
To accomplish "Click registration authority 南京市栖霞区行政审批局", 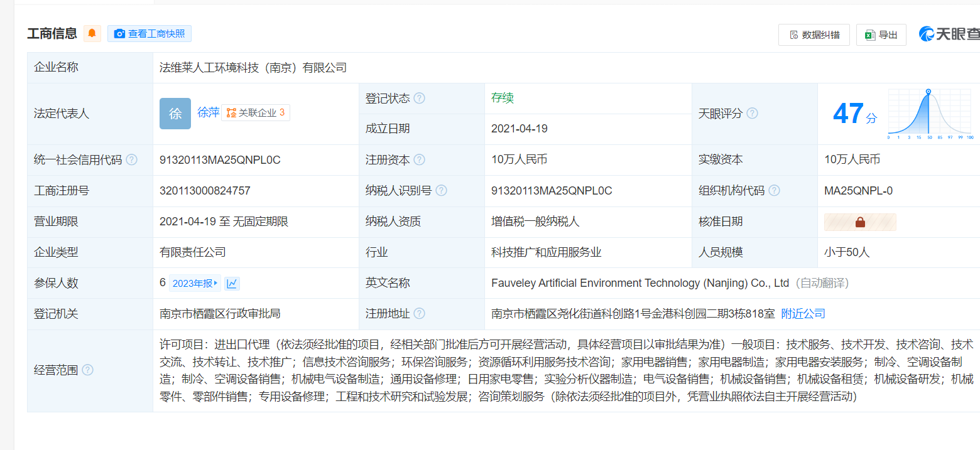I will pos(220,314).
